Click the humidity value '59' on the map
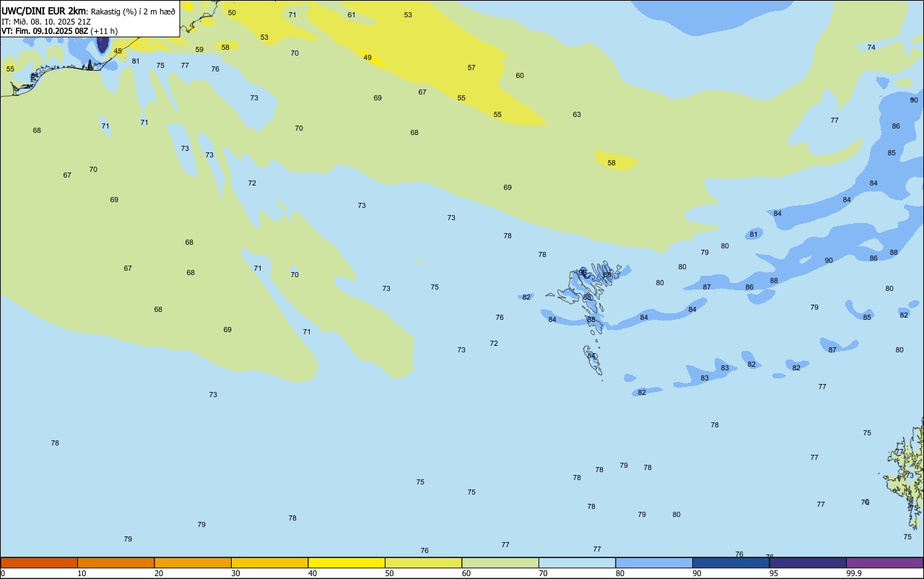The height and width of the screenshot is (579, 924). [199, 50]
